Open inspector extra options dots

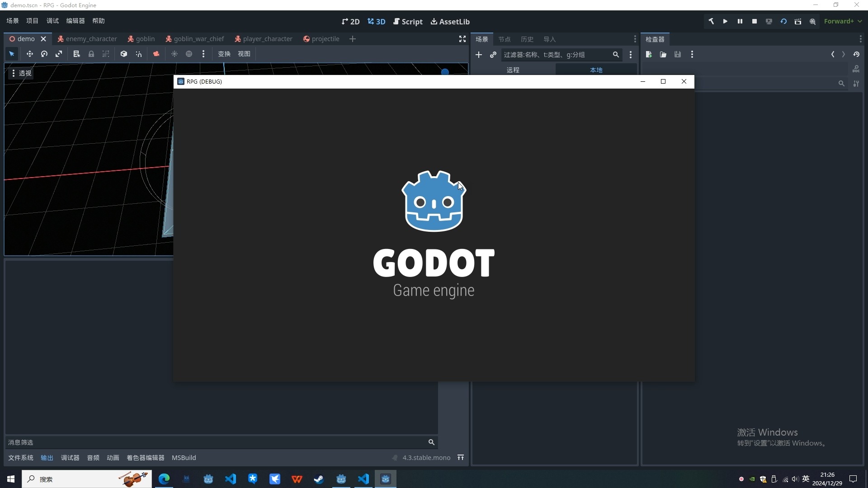(x=692, y=54)
